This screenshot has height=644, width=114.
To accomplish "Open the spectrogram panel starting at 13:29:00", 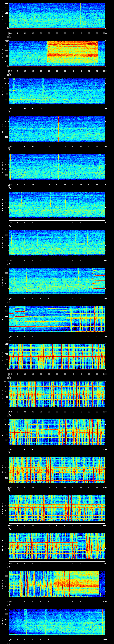I will pos(57,205).
